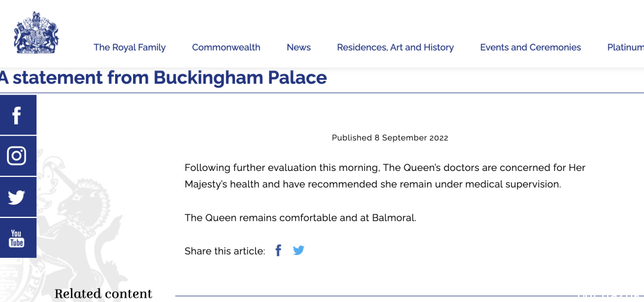644x302 pixels.
Task: Open Residences, Art and History menu
Action: (395, 47)
